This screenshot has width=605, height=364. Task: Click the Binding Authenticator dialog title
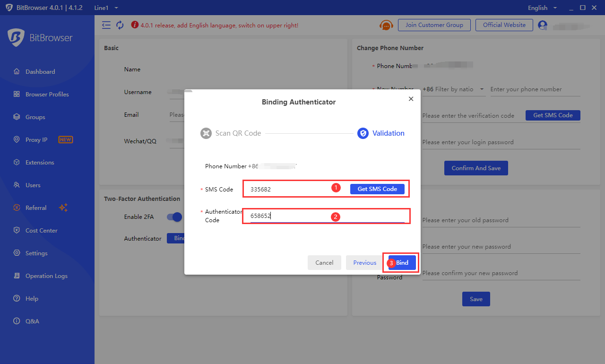tap(299, 102)
